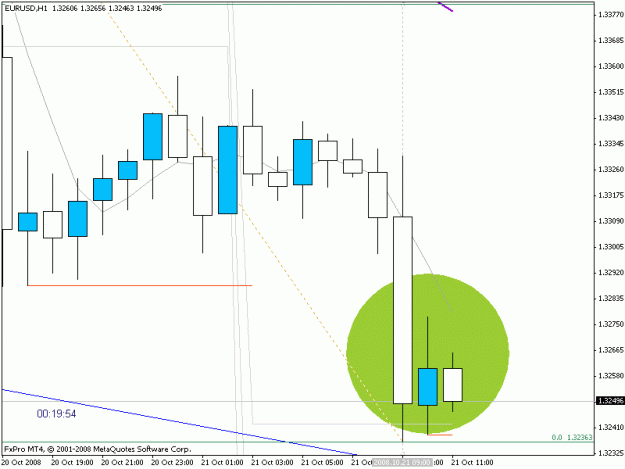Select the solid blue descending trendline
Image resolution: width=625 pixels, height=469 pixels.
point(179,422)
